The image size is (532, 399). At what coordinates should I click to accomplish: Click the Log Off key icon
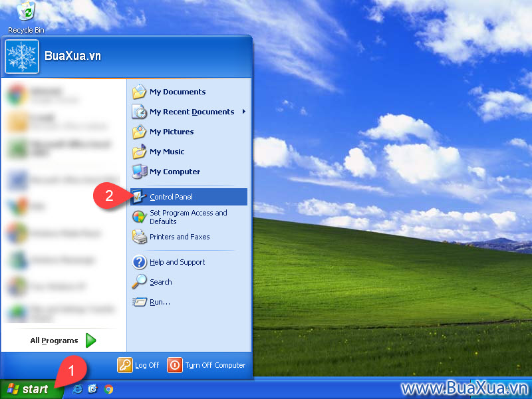(x=125, y=365)
